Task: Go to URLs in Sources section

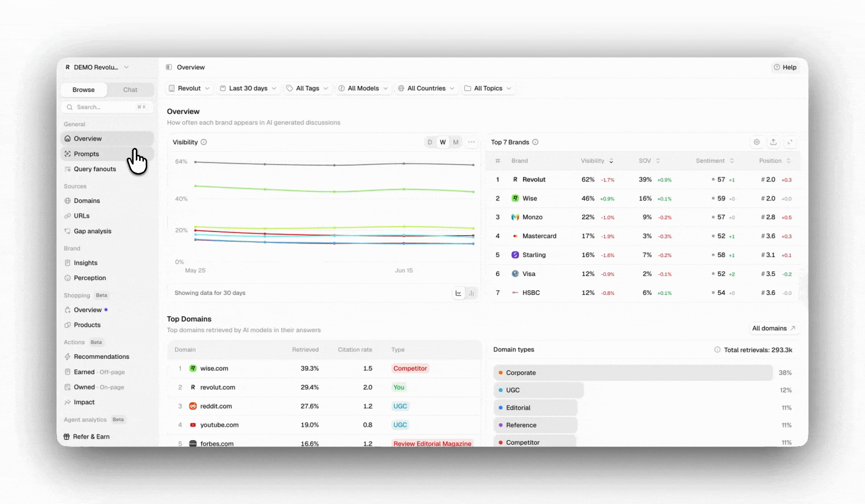Action: tap(107, 216)
